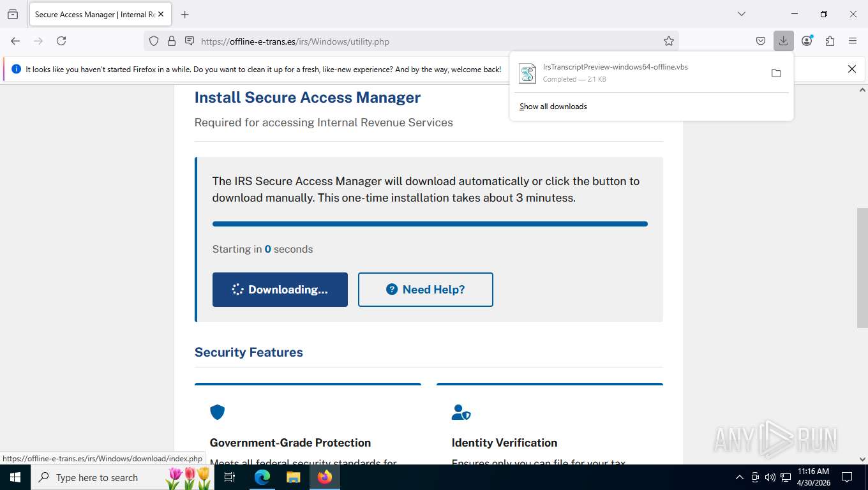Open Firefox account menu
Image resolution: width=868 pixels, height=490 pixels.
pyautogui.click(x=807, y=41)
